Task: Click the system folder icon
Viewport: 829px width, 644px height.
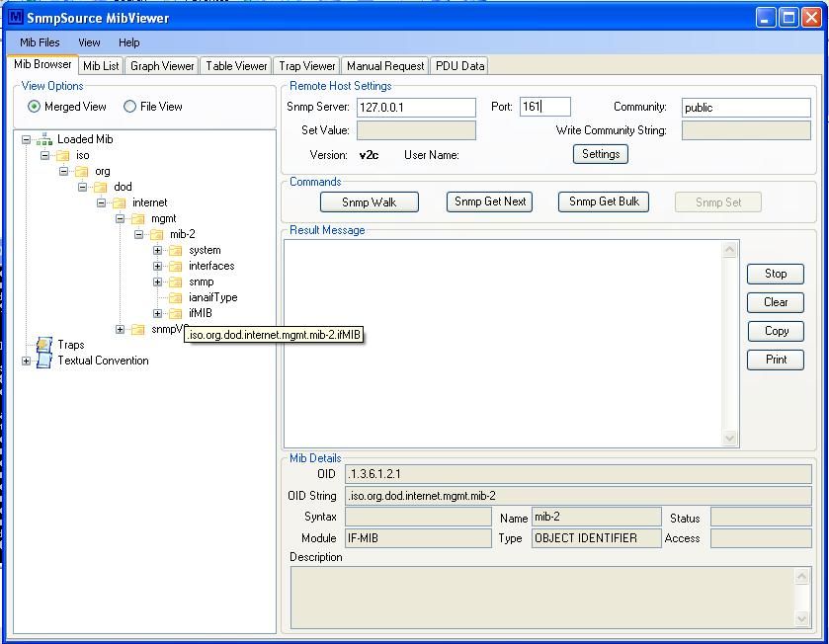Action: click(176, 250)
